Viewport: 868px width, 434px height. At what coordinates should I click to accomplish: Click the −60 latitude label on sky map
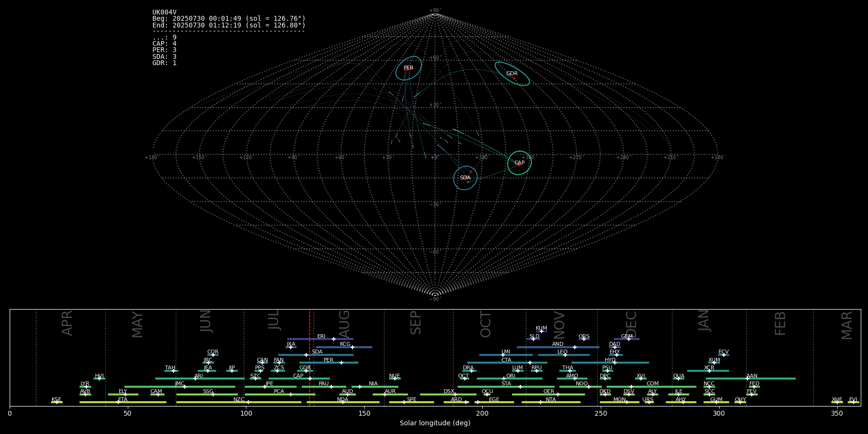pos(435,252)
